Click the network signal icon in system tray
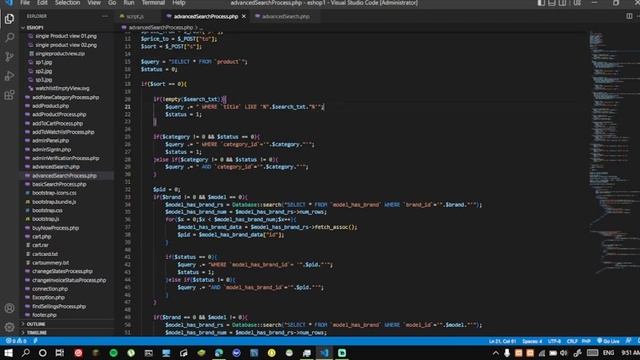The image size is (640, 360). [x=542, y=353]
